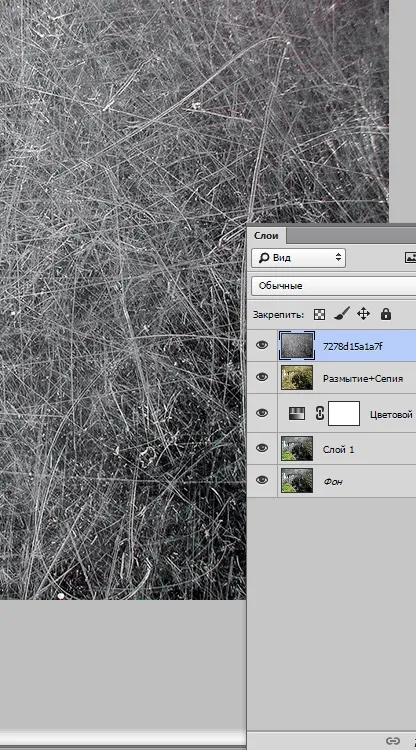
Task: Toggle the eye icon for Слой 1
Action: (x=262, y=448)
